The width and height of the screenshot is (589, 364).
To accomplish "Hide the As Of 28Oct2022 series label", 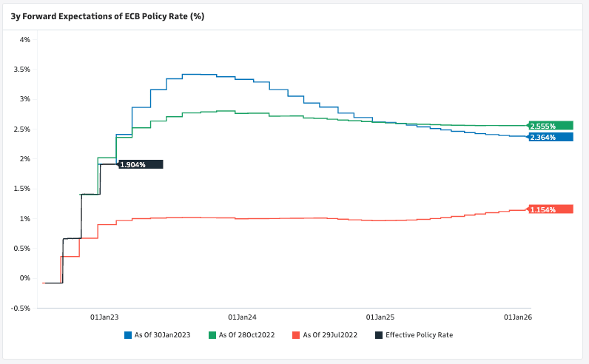I will (246, 335).
